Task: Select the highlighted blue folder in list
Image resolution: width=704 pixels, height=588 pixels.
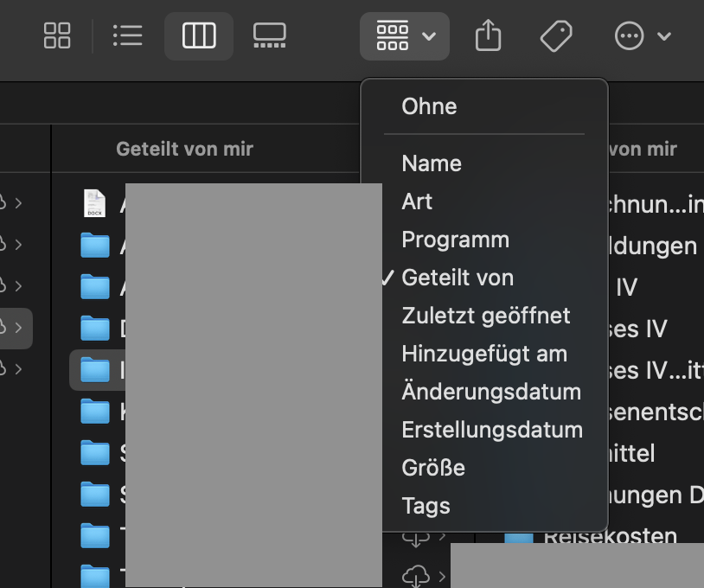Action: tap(95, 370)
